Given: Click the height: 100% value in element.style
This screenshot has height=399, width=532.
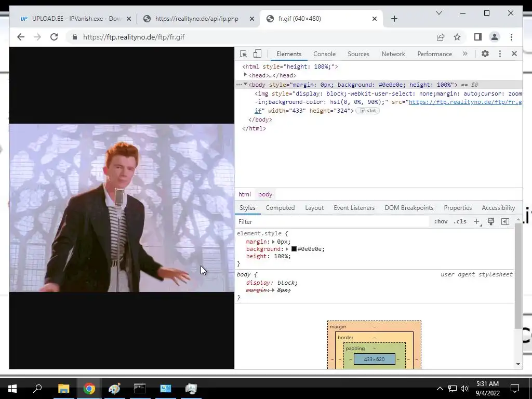Looking at the screenshot, I should tap(282, 256).
